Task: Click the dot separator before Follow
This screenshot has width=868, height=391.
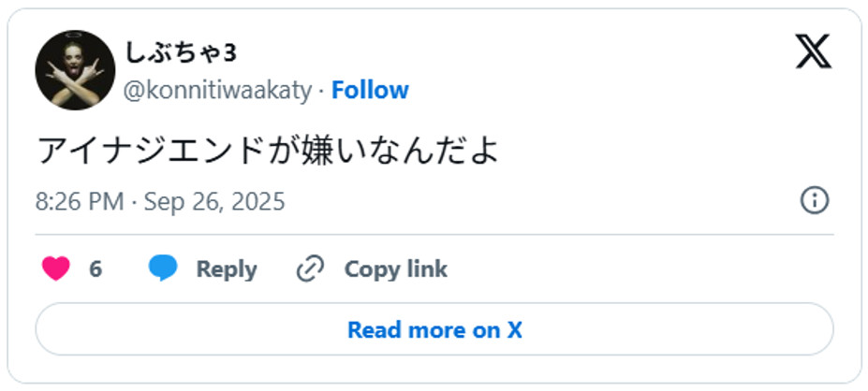Action: tap(321, 91)
